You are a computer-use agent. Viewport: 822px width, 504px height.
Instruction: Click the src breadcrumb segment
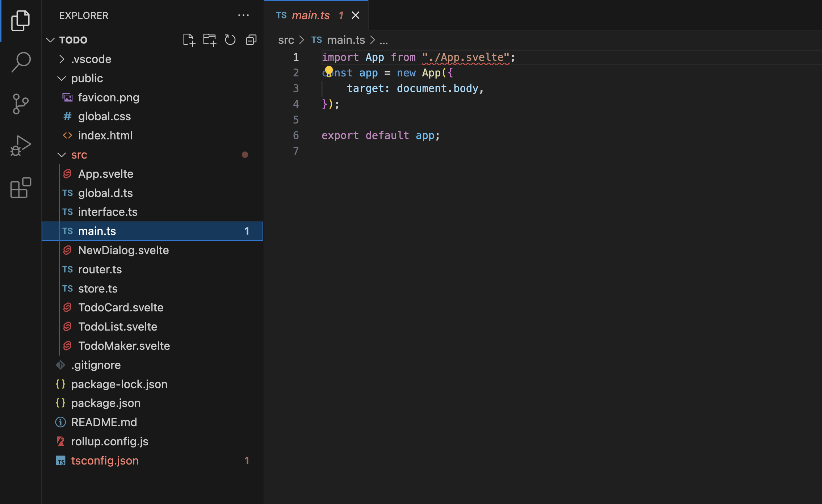286,40
